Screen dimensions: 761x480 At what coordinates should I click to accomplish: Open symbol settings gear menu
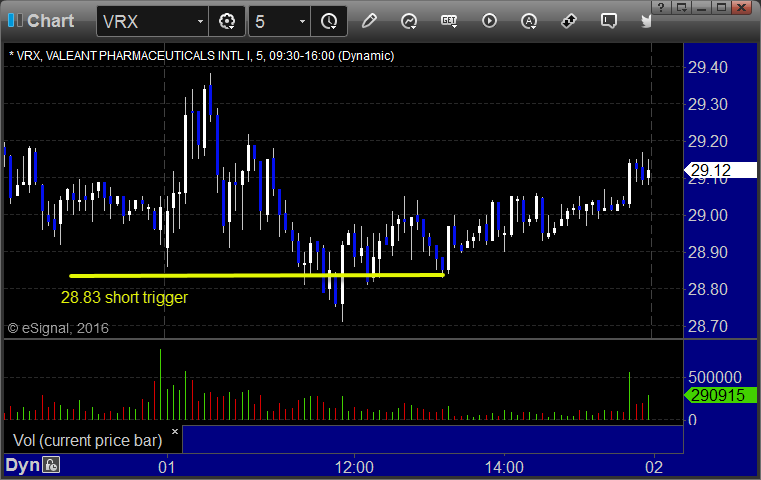click(227, 21)
